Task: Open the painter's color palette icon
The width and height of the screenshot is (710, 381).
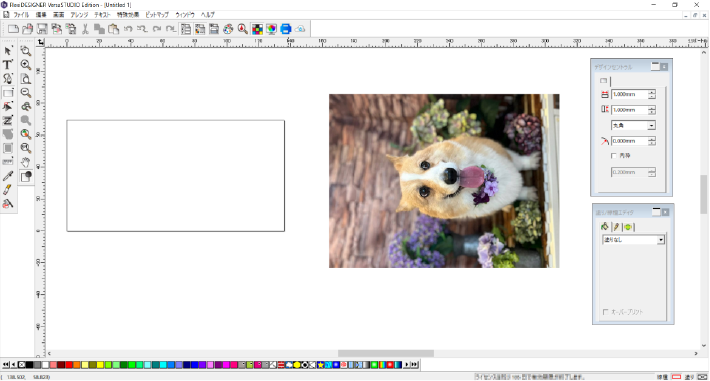Action: [228, 29]
